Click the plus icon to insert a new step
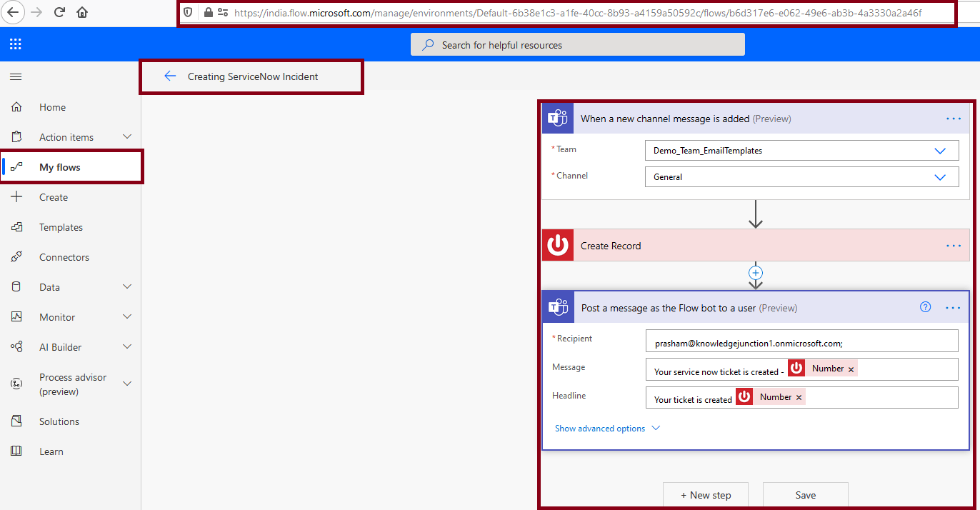Viewport: 980px width, 510px height. pyautogui.click(x=755, y=272)
